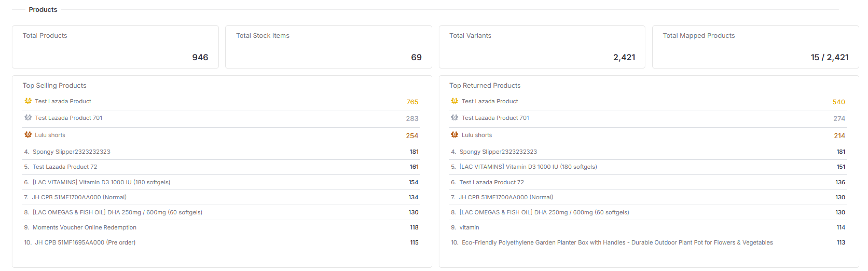The height and width of the screenshot is (271, 868).
Task: Open the vitamin product in returned list
Action: click(x=469, y=227)
